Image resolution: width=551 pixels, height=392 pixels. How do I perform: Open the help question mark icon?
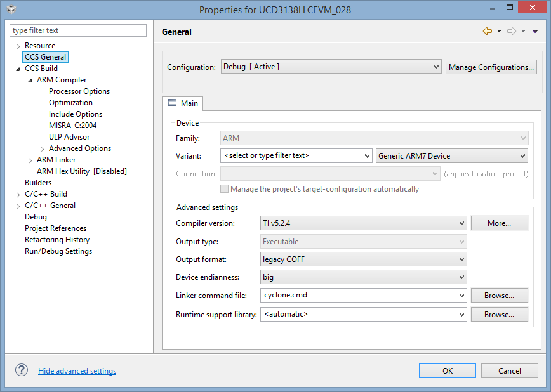pos(22,370)
